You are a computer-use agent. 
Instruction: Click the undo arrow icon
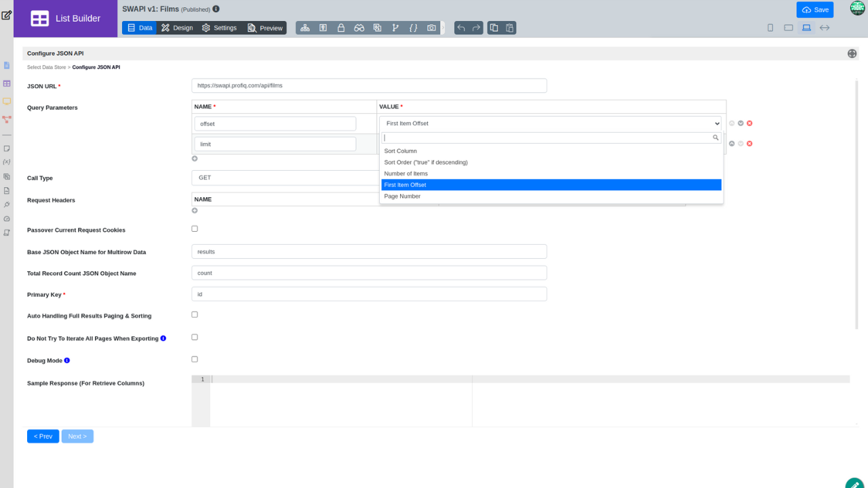[461, 28]
